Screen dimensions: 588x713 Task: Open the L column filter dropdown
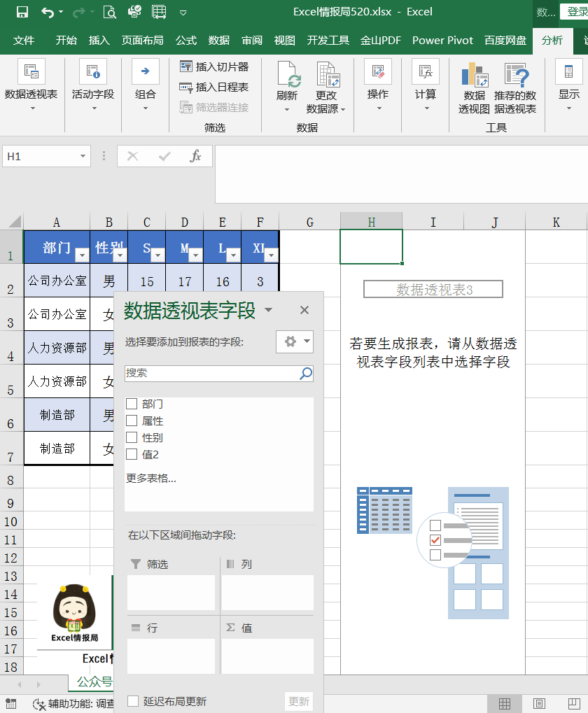tap(233, 255)
